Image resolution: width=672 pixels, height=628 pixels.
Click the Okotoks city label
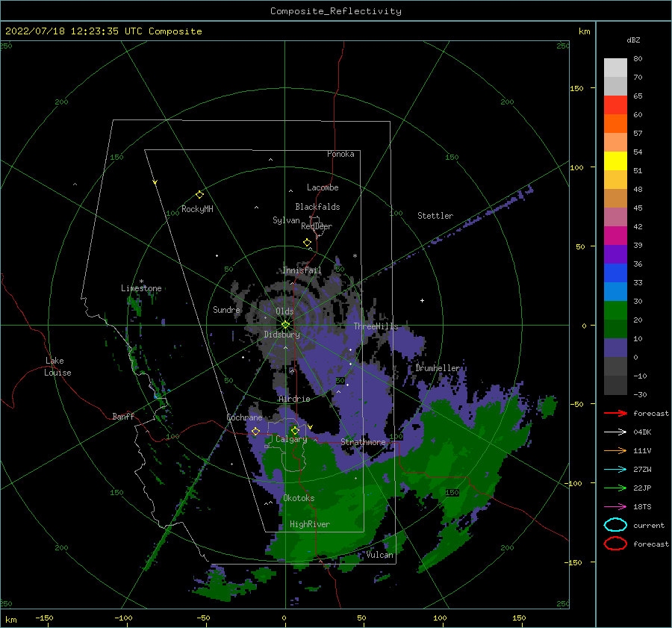pyautogui.click(x=299, y=498)
